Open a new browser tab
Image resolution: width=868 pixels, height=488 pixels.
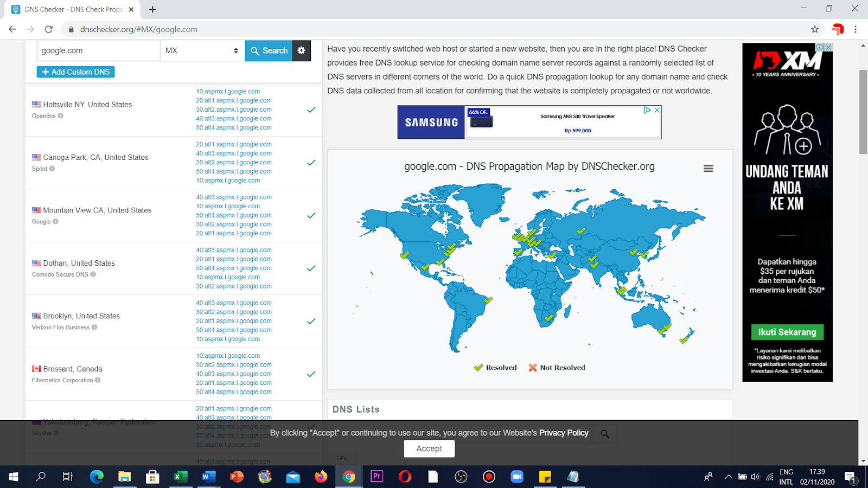tap(152, 9)
